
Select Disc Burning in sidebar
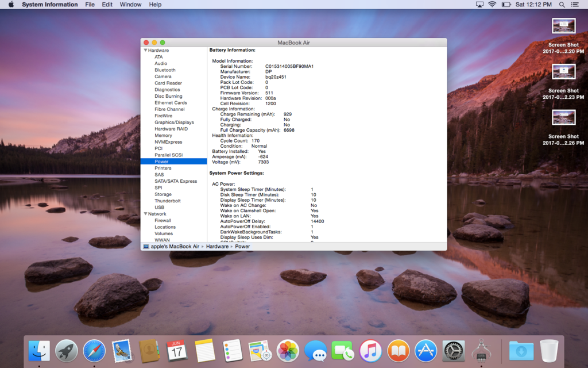pos(168,96)
